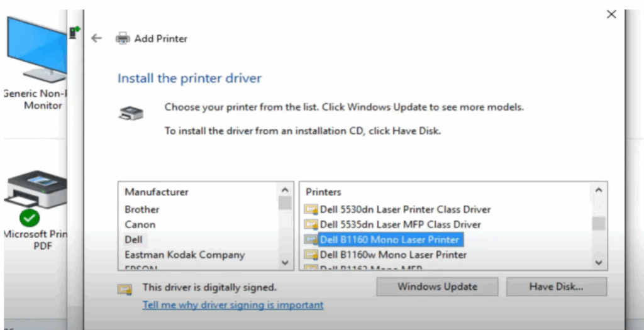644x330 pixels.
Task: Open 'Tell me why driver signing is important'
Action: point(233,305)
